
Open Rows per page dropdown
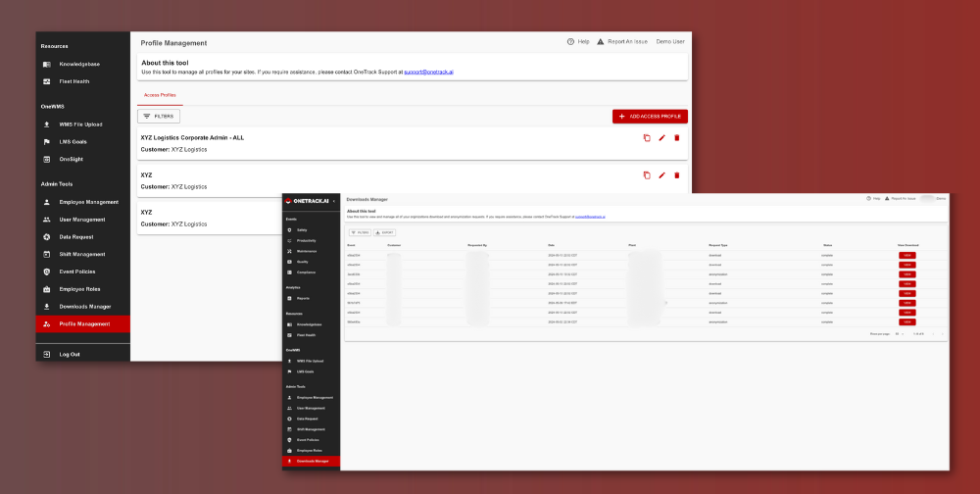click(x=900, y=334)
